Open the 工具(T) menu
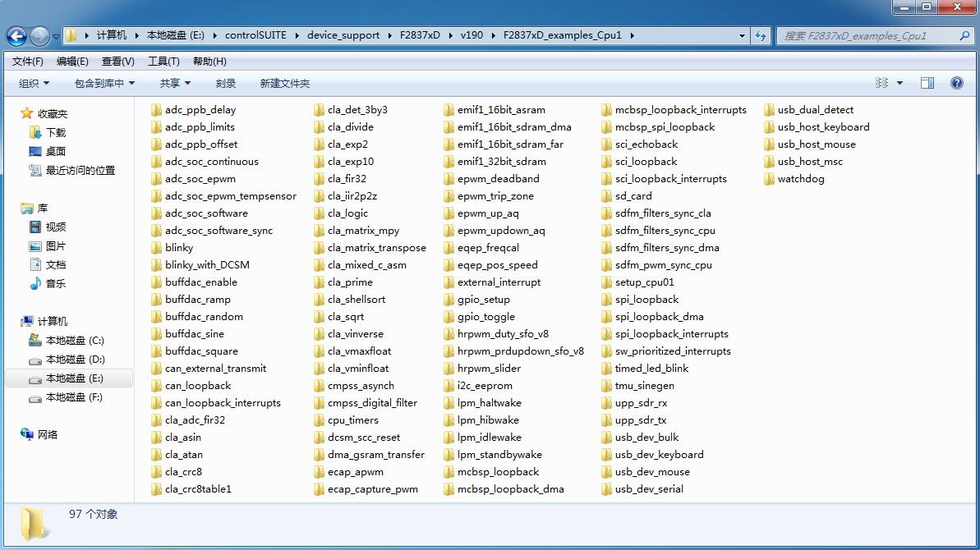This screenshot has width=980, height=550. click(163, 62)
